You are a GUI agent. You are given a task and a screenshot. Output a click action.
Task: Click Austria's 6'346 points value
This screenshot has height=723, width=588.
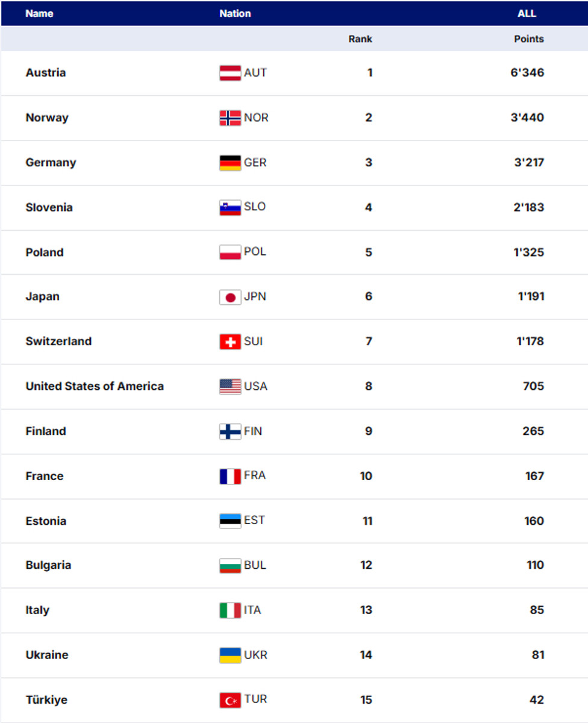pyautogui.click(x=527, y=73)
